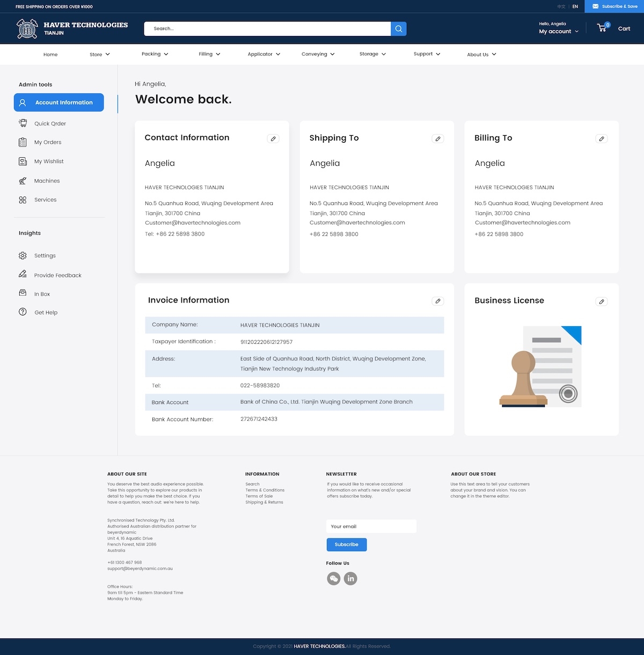Open the shopping cart icon

tap(602, 28)
